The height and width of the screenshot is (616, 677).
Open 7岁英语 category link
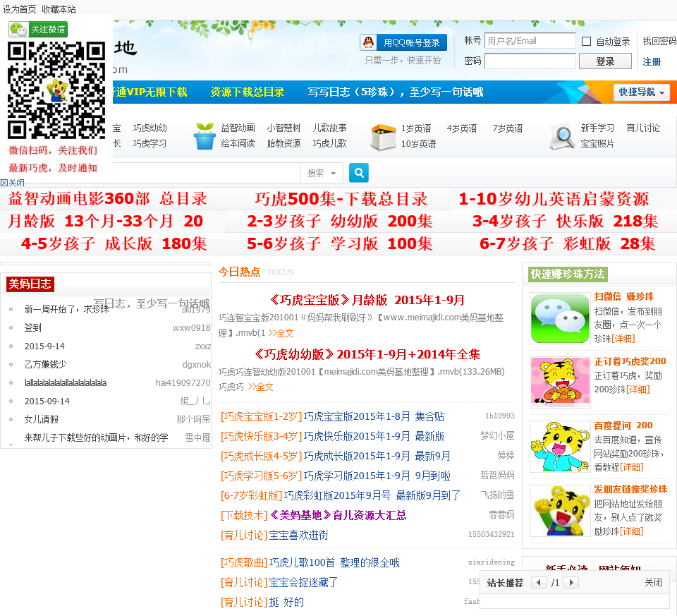point(507,128)
